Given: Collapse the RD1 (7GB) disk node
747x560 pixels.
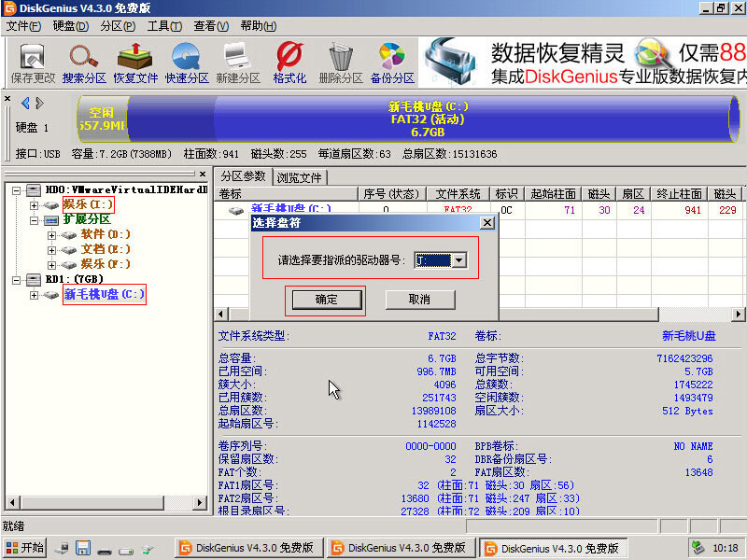Looking at the screenshot, I should (17, 279).
